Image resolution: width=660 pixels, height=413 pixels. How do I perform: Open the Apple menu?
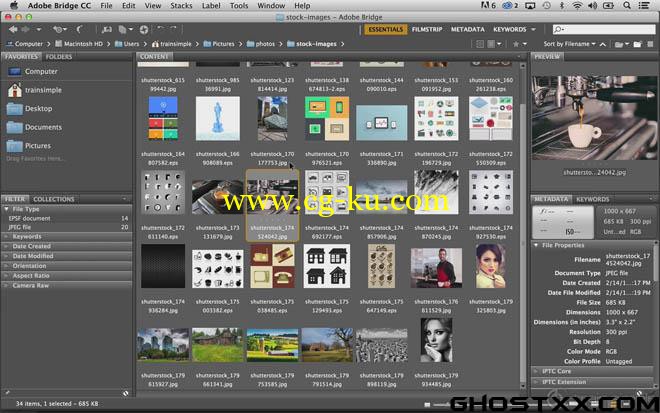(13, 5)
